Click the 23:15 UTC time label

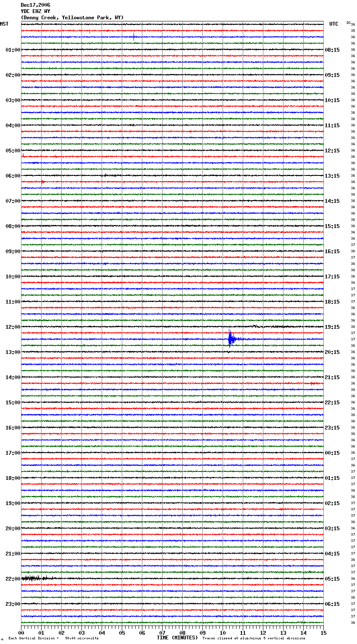point(332,428)
